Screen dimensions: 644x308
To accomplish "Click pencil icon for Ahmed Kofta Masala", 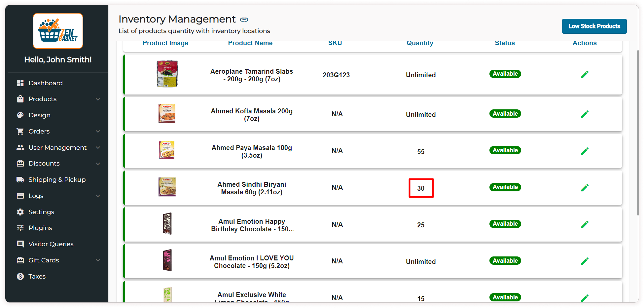I will (x=585, y=114).
